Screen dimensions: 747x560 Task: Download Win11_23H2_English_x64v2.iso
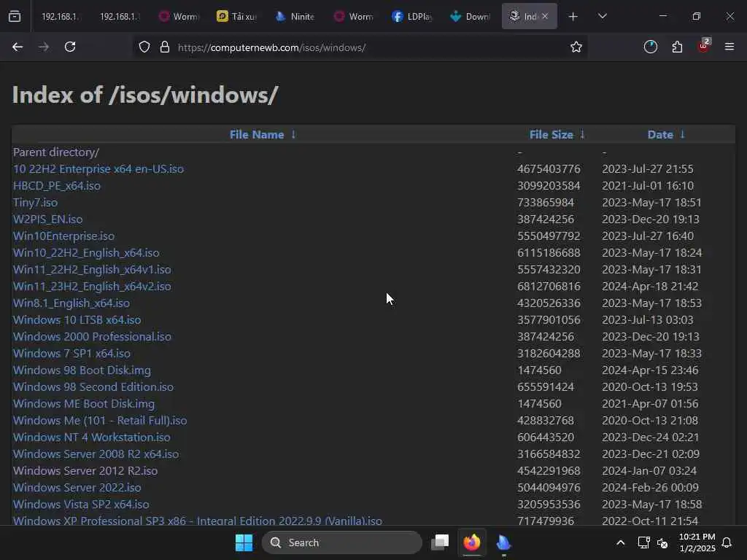click(x=92, y=286)
